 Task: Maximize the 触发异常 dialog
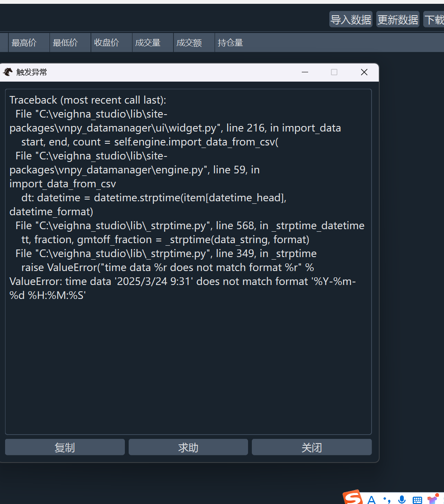click(x=334, y=72)
